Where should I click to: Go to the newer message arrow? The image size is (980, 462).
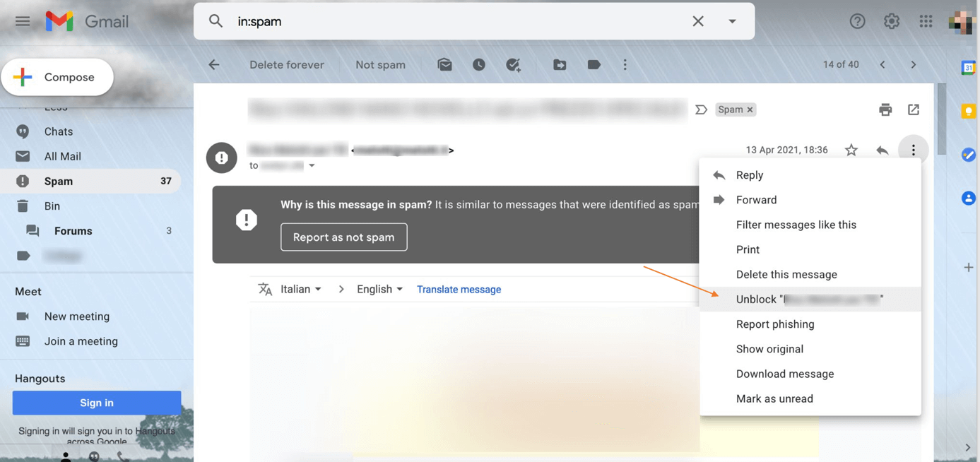pos(882,64)
